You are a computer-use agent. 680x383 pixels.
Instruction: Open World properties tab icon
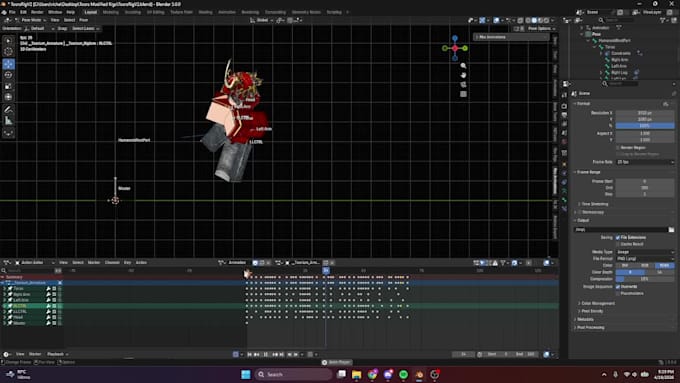[x=564, y=142]
